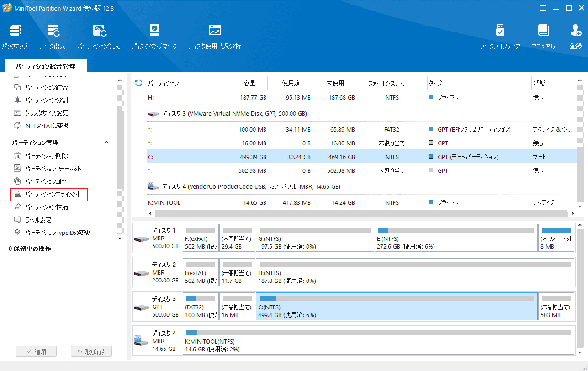The height and width of the screenshot is (371, 588).
Task: Click the (FAT32) 100 MB block on Disk 3
Action: pos(201,307)
